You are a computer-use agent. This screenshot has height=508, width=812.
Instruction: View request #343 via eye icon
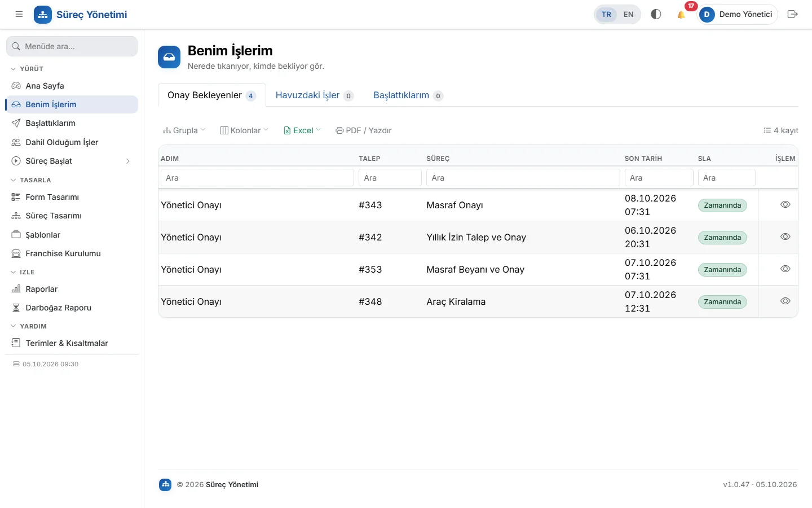tap(785, 204)
